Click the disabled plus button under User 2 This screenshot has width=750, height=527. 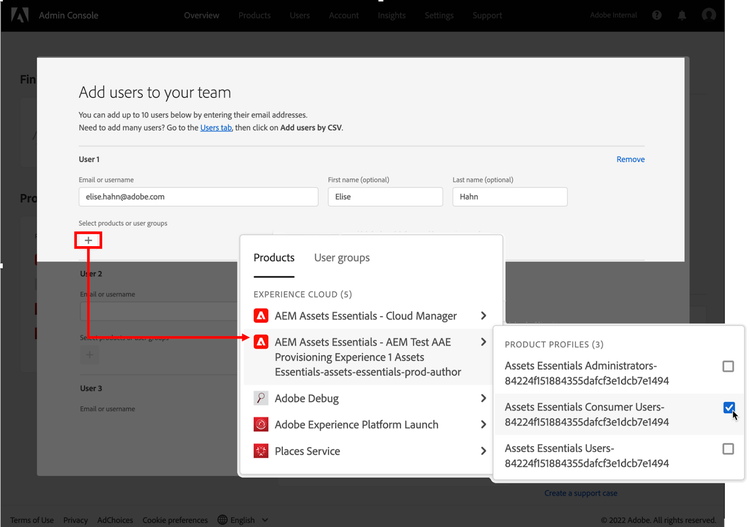tap(89, 355)
